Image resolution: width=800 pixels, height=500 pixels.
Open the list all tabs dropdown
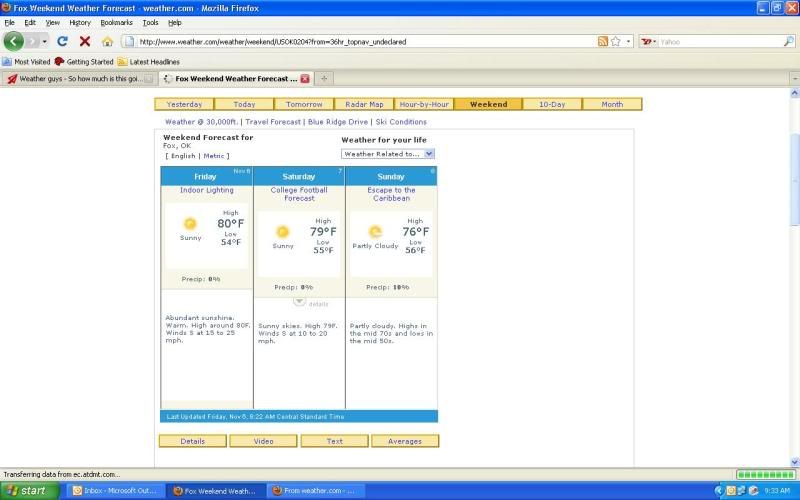[x=795, y=79]
